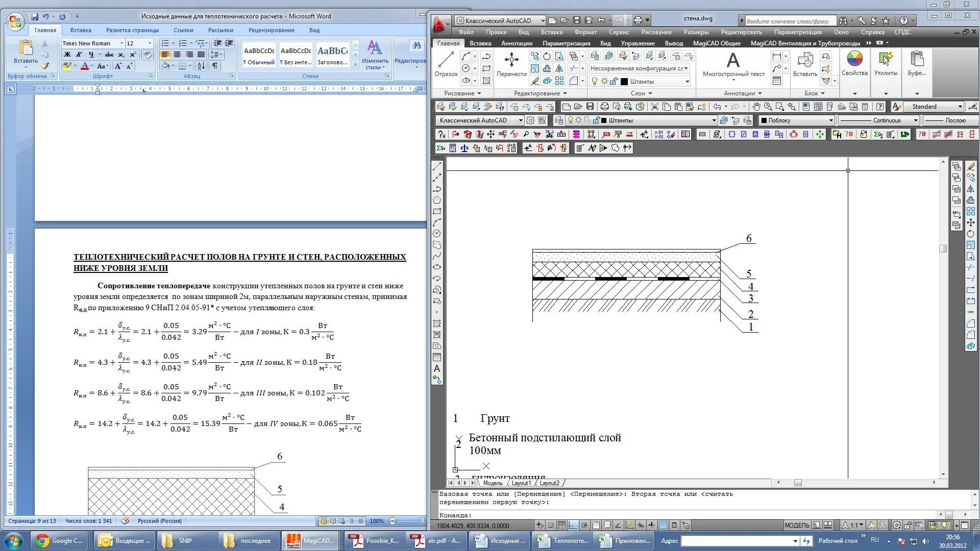Select the Rotate tool in Редактирование panel
The height and width of the screenshot is (551, 980).
tap(547, 56)
